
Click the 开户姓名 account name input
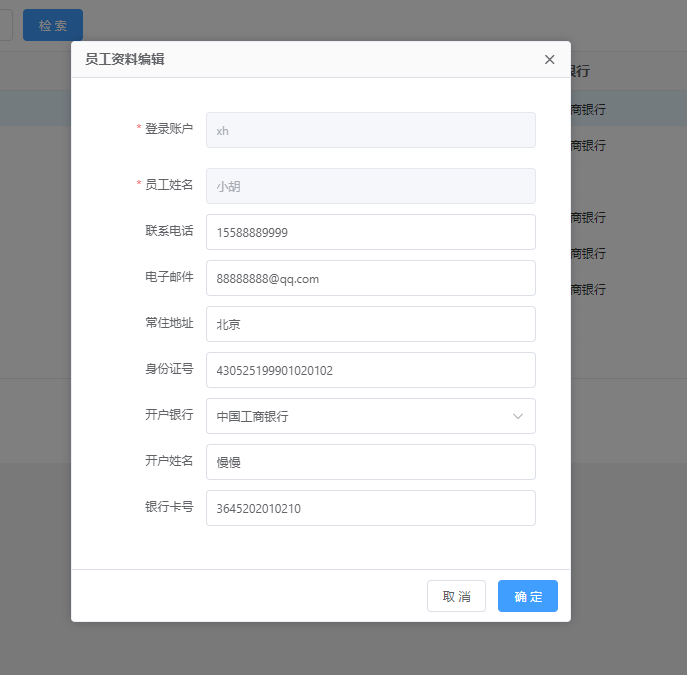tap(370, 462)
